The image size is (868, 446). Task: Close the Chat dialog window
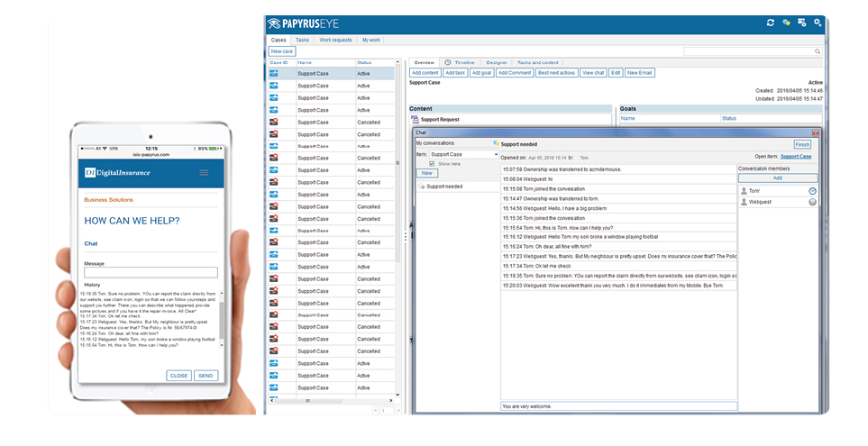point(816,132)
